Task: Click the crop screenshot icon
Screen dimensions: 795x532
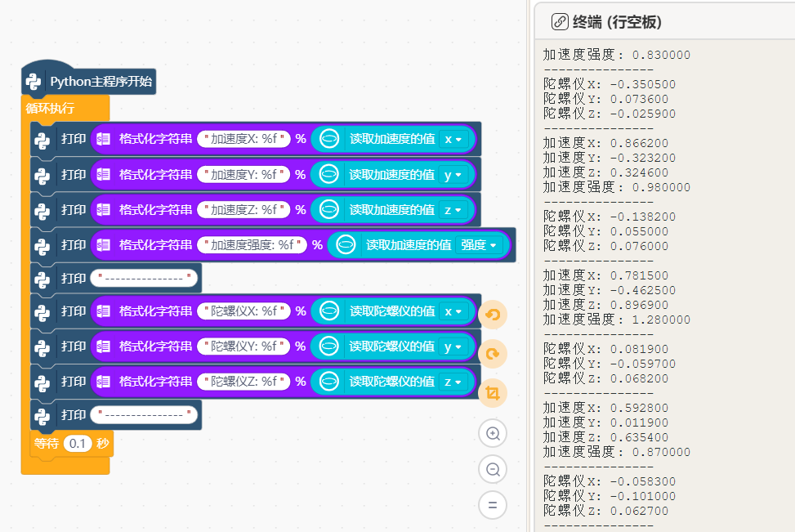Action: coord(493,392)
